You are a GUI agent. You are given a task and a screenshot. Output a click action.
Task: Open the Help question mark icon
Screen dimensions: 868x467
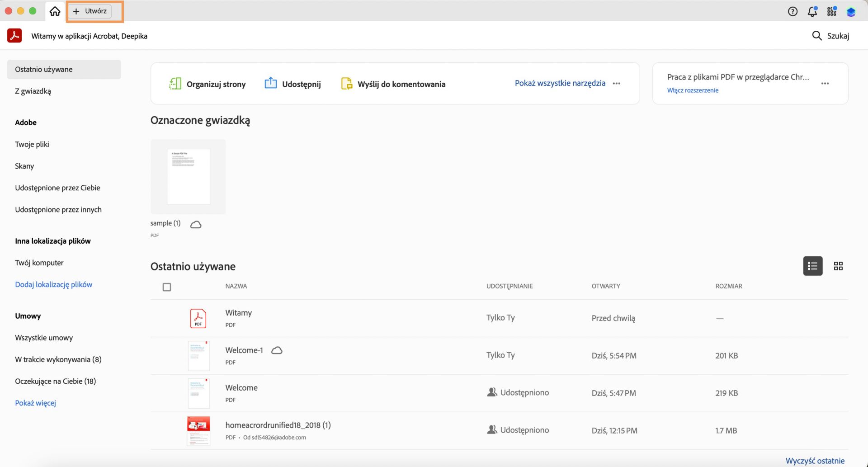(793, 12)
